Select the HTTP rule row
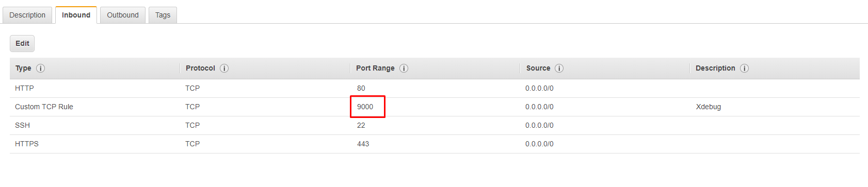The width and height of the screenshot is (868, 187). [x=435, y=88]
